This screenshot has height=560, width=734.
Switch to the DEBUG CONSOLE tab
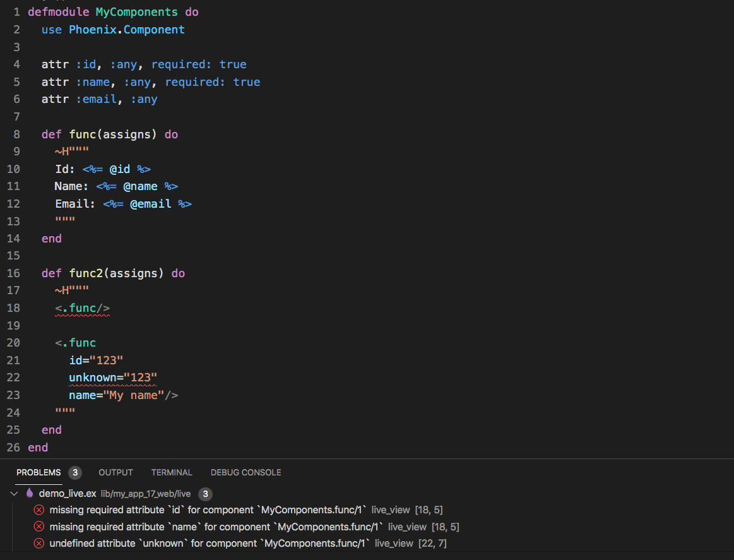[246, 472]
